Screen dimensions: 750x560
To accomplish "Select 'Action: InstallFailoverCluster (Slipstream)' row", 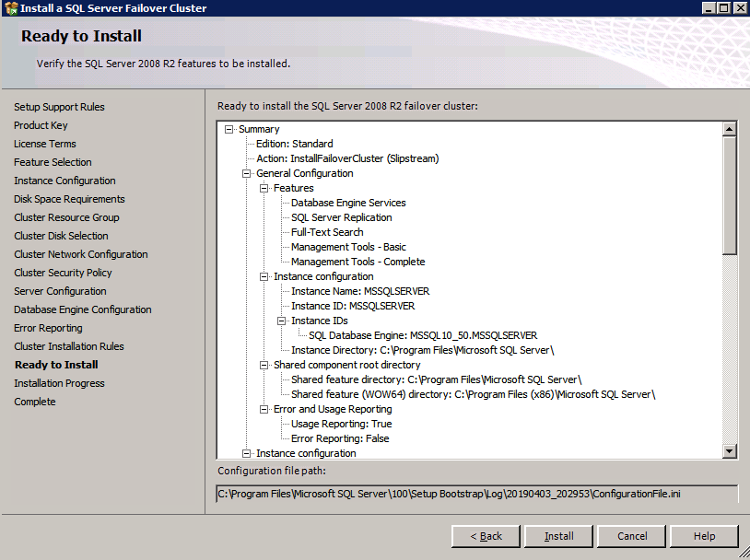I will (x=347, y=158).
